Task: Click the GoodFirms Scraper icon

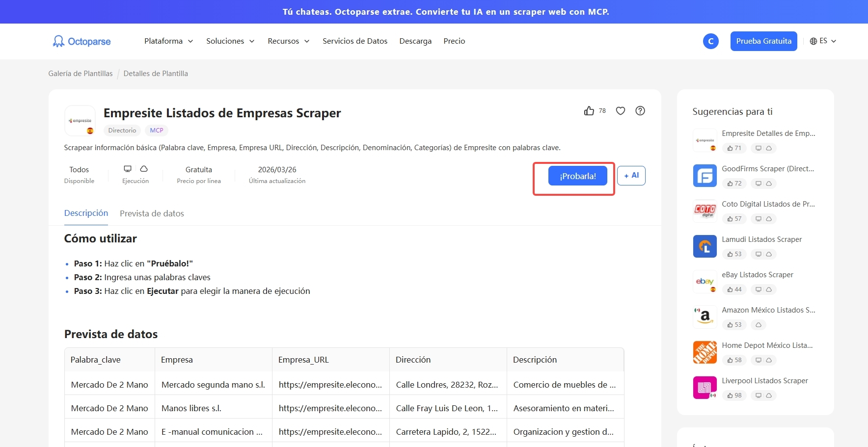Action: (x=705, y=176)
